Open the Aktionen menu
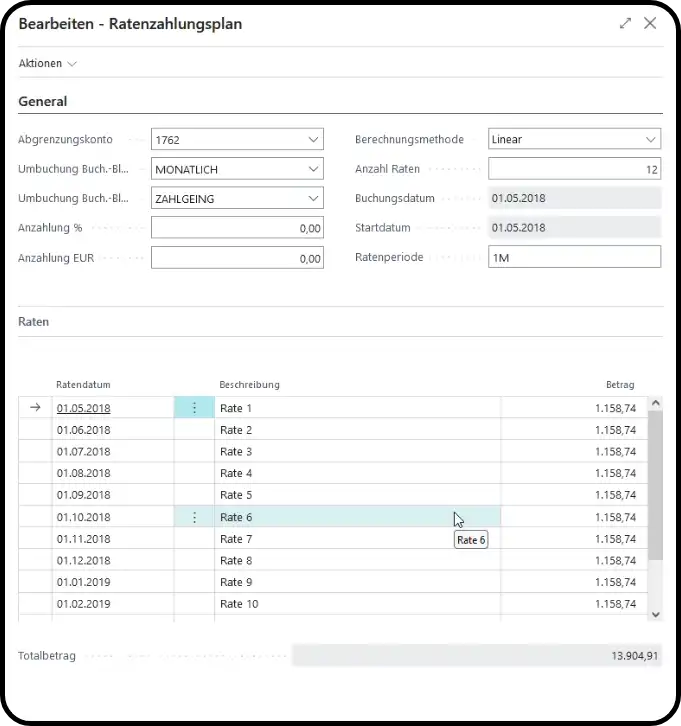The image size is (681, 726). tap(47, 63)
